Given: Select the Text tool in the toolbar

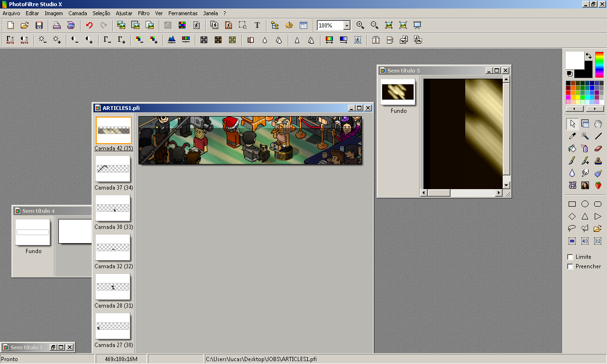Looking at the screenshot, I should pyautogui.click(x=257, y=25).
